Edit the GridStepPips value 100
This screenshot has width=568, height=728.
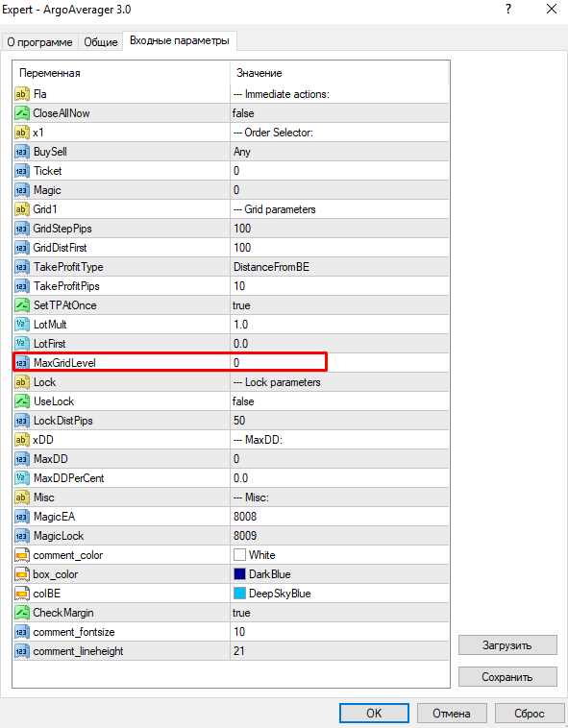point(339,229)
